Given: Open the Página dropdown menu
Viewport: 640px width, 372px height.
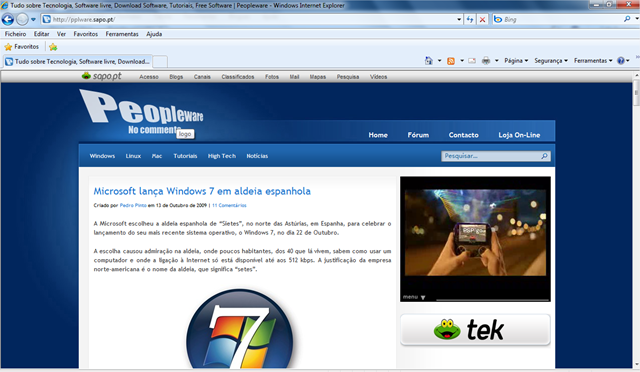Looking at the screenshot, I should tap(516, 60).
